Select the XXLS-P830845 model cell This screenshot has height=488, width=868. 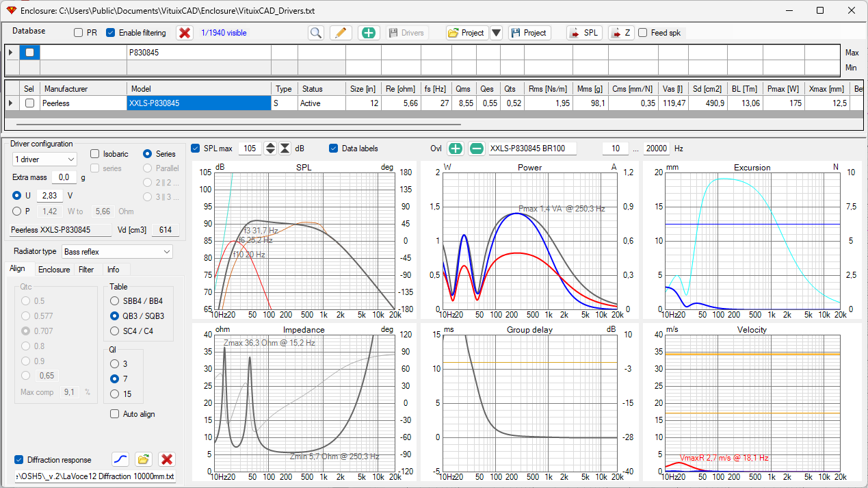tap(198, 103)
